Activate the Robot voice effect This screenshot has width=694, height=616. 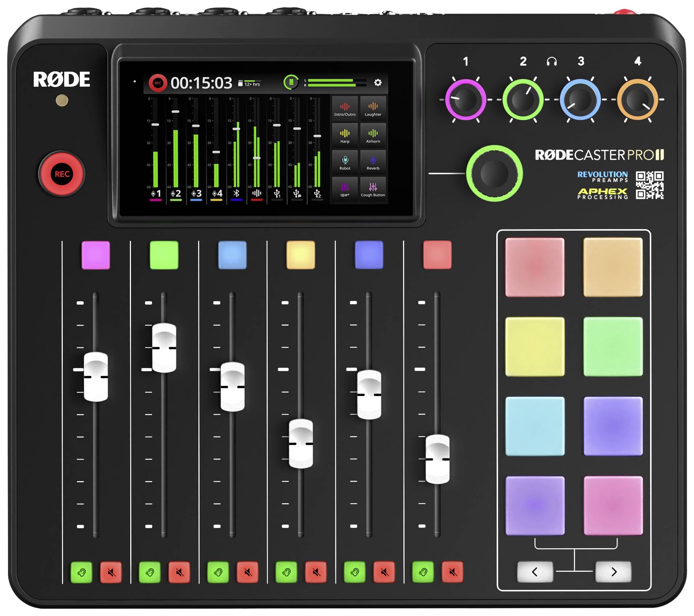pos(345,162)
